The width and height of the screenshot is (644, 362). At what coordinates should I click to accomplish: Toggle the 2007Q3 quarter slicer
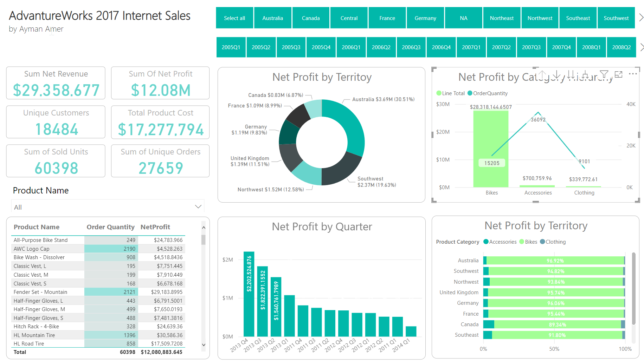531,47
